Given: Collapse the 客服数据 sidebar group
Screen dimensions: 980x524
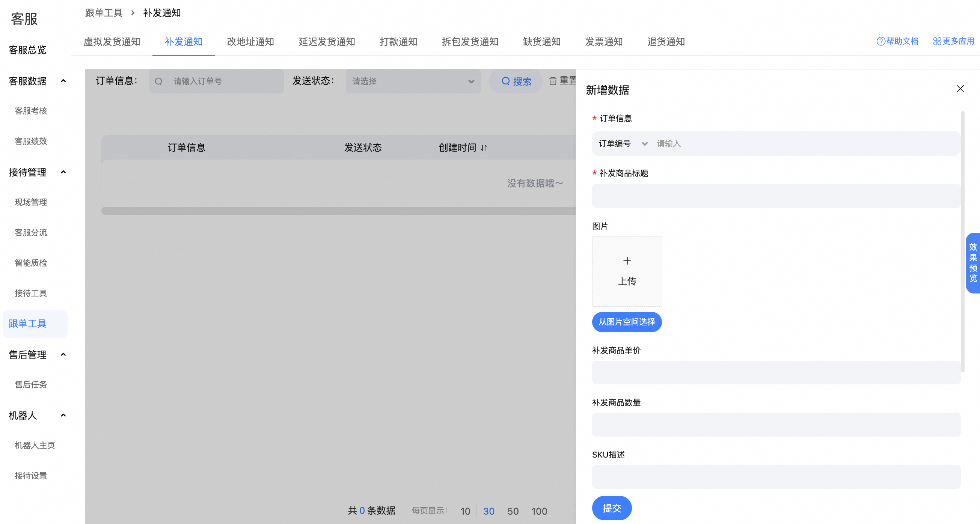Looking at the screenshot, I should click(x=63, y=81).
